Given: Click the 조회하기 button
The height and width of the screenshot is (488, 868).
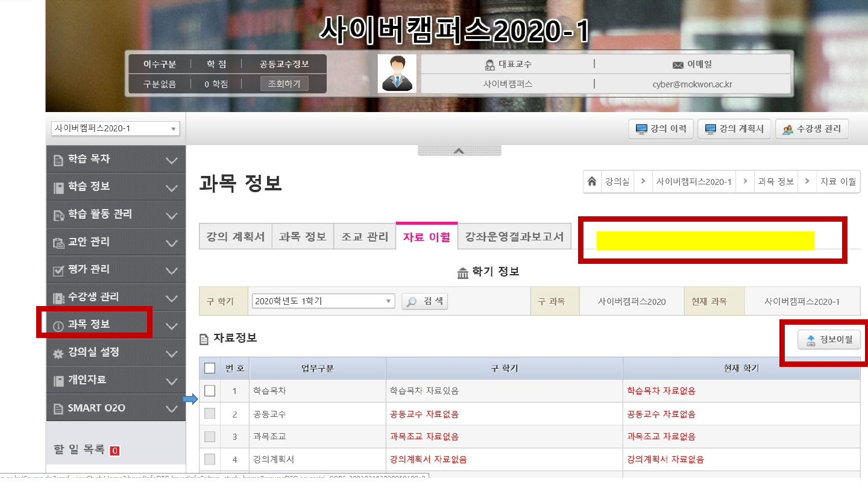Looking at the screenshot, I should pos(284,84).
